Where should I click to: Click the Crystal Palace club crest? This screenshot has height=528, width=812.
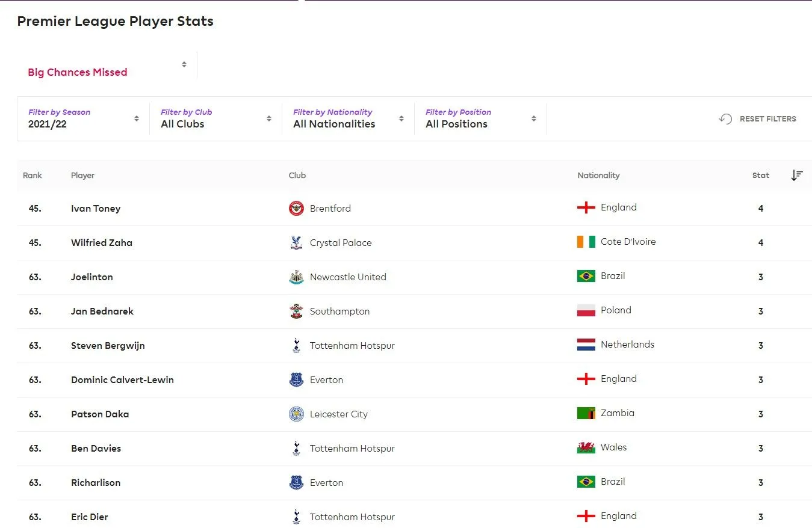point(296,243)
